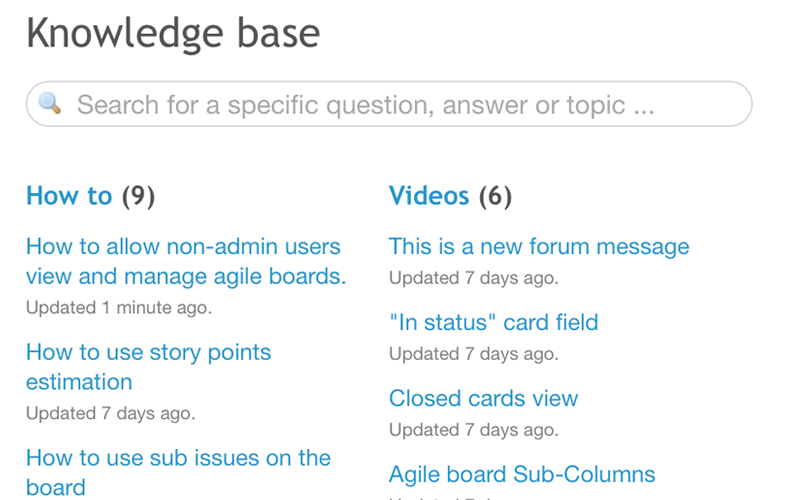Open the "Agile board Sub-Columns" link
The height and width of the screenshot is (500, 800).
[x=522, y=474]
